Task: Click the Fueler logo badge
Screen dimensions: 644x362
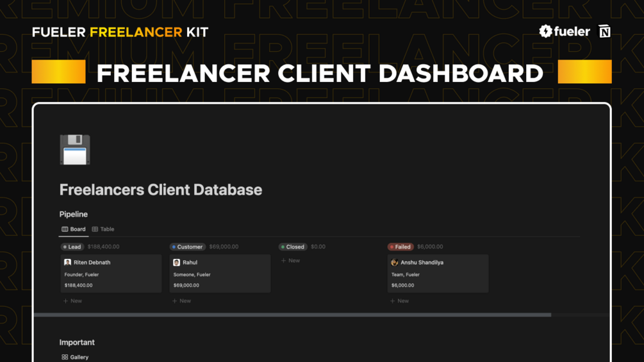Action: (565, 31)
